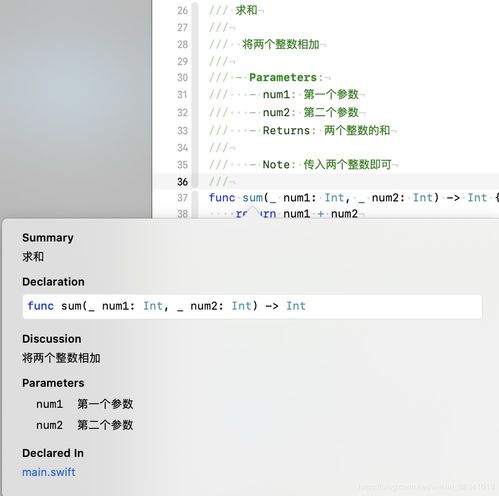Viewport: 499px width, 496px height.
Task: Click the num2: doc parameter on line 32
Action: pos(279,112)
